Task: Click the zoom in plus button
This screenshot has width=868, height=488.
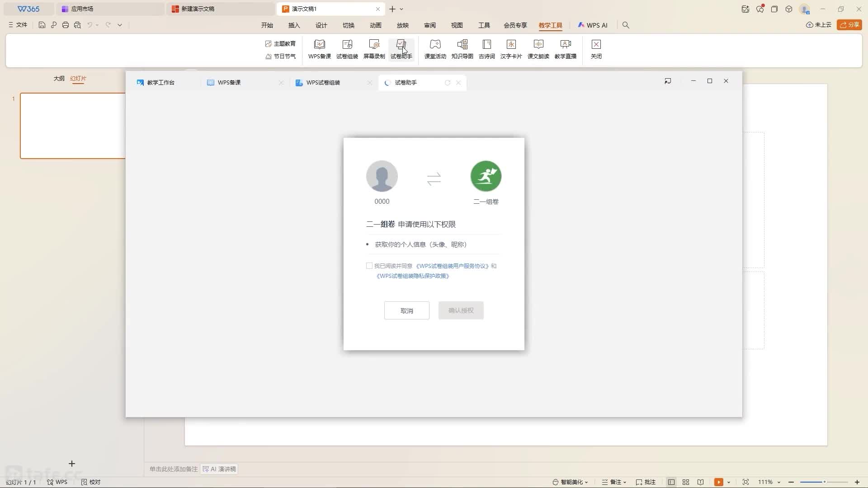Action: (x=857, y=482)
